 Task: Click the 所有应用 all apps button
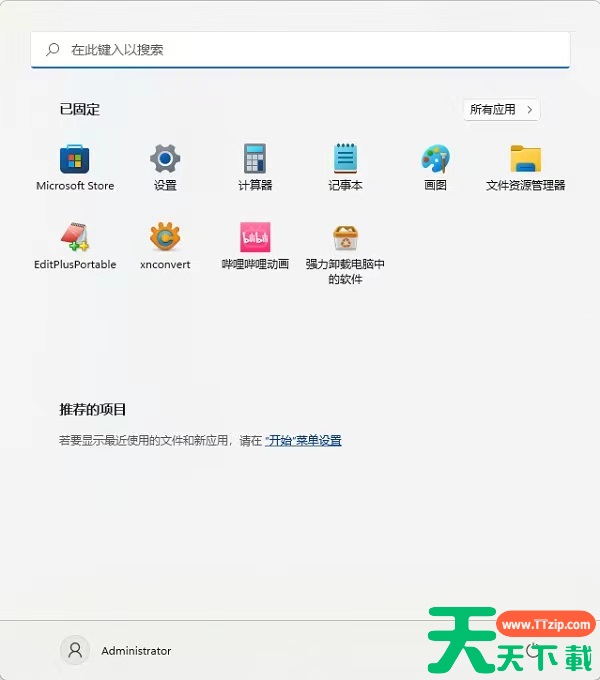[x=502, y=110]
